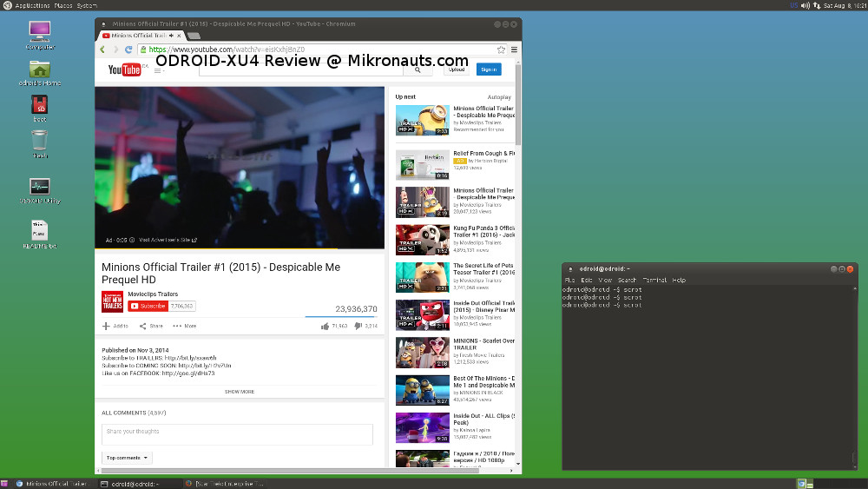Open the System menu
The width and height of the screenshot is (868, 489).
coord(87,5)
